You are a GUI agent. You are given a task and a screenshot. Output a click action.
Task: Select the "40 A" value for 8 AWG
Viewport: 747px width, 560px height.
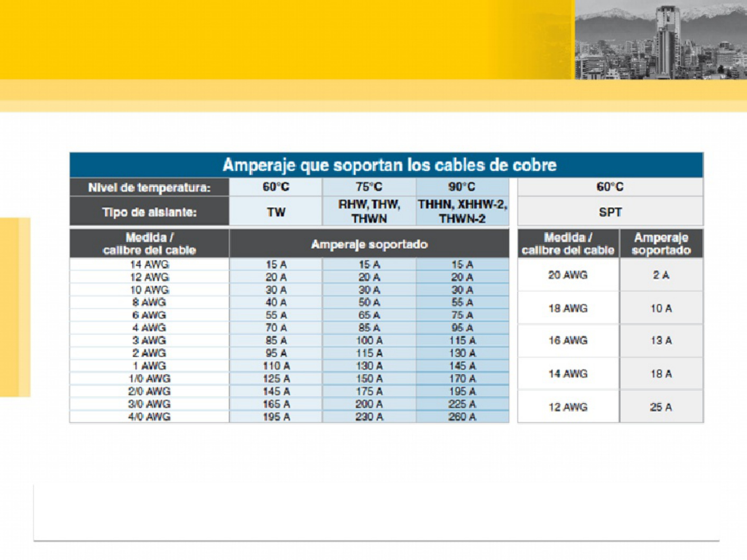(276, 303)
